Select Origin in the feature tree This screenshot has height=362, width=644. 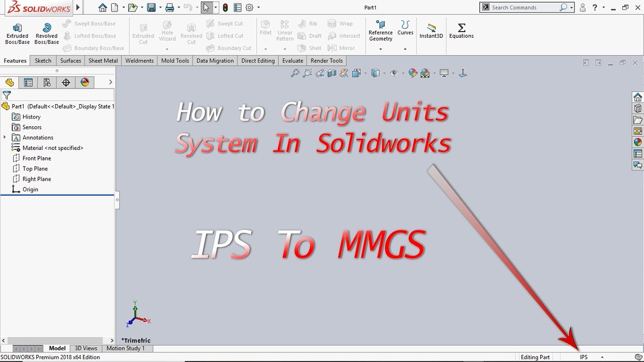click(x=25, y=190)
